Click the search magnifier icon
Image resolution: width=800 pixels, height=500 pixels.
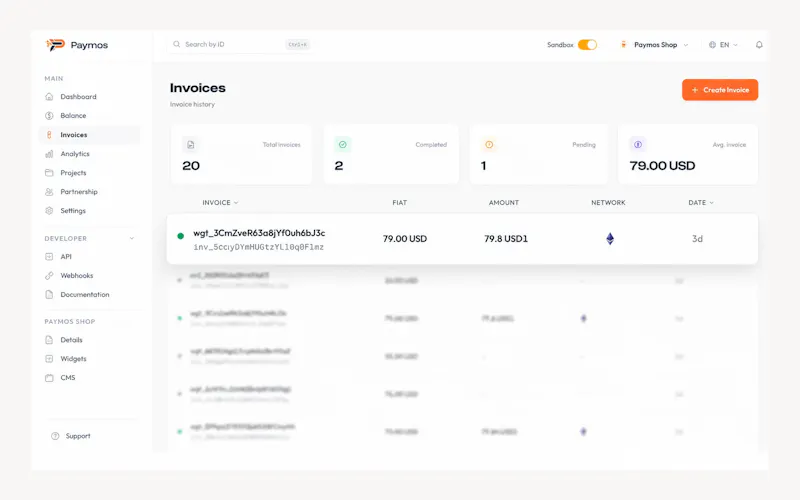[x=177, y=44]
